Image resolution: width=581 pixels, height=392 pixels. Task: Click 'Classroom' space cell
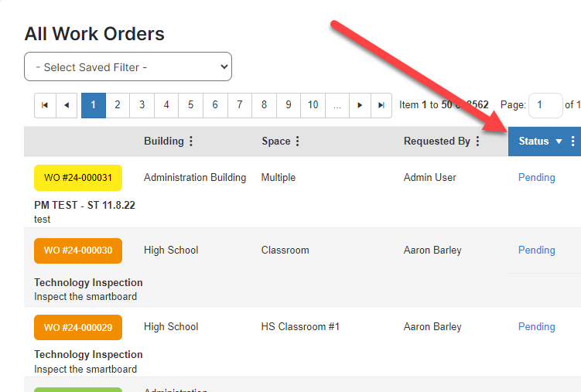(x=285, y=251)
